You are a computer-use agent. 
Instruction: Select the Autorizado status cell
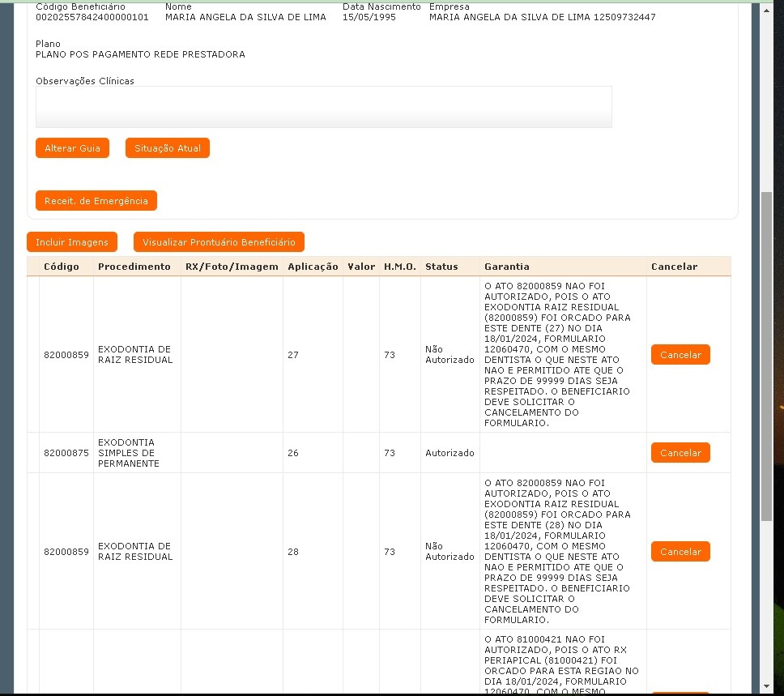coord(450,453)
